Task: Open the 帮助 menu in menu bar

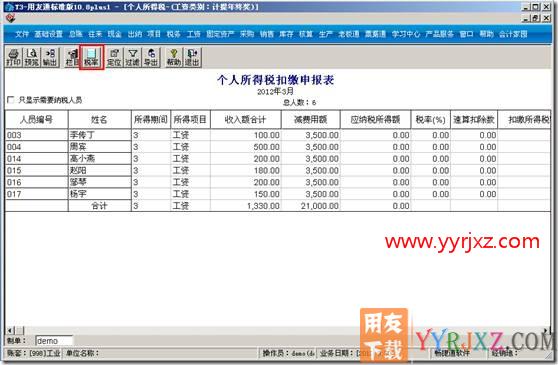Action: tap(486, 34)
